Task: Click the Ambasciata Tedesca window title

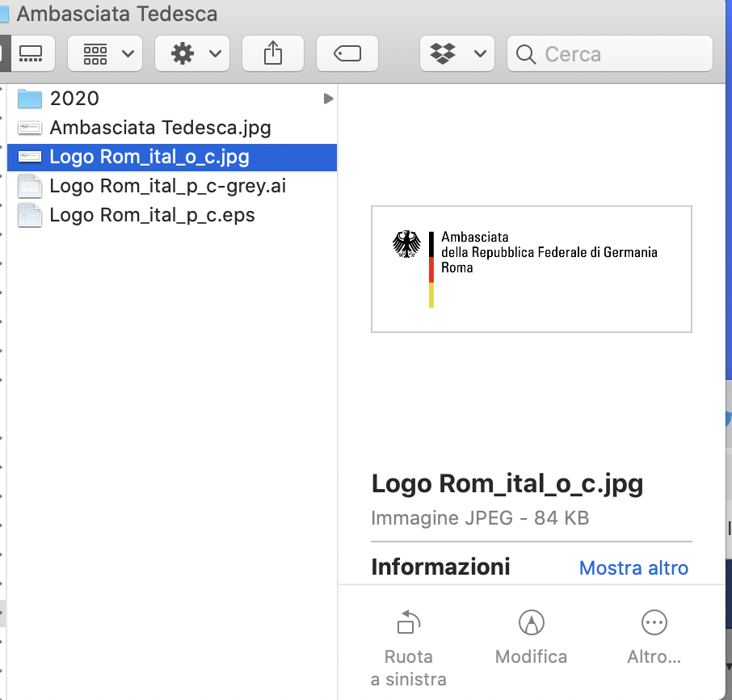Action: click(117, 14)
